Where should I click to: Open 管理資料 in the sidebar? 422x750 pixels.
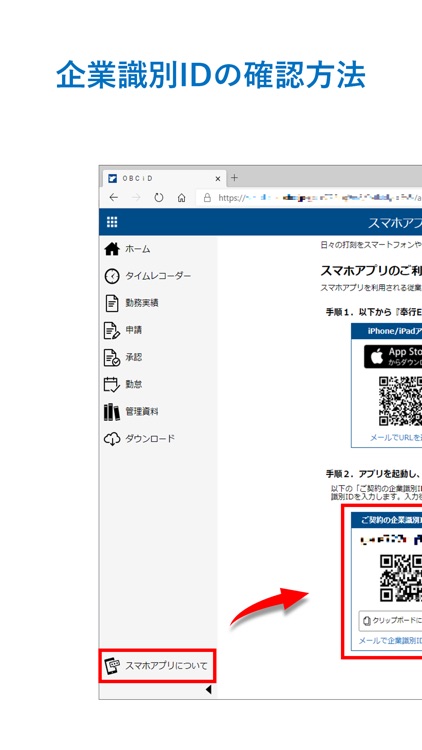pos(142,411)
